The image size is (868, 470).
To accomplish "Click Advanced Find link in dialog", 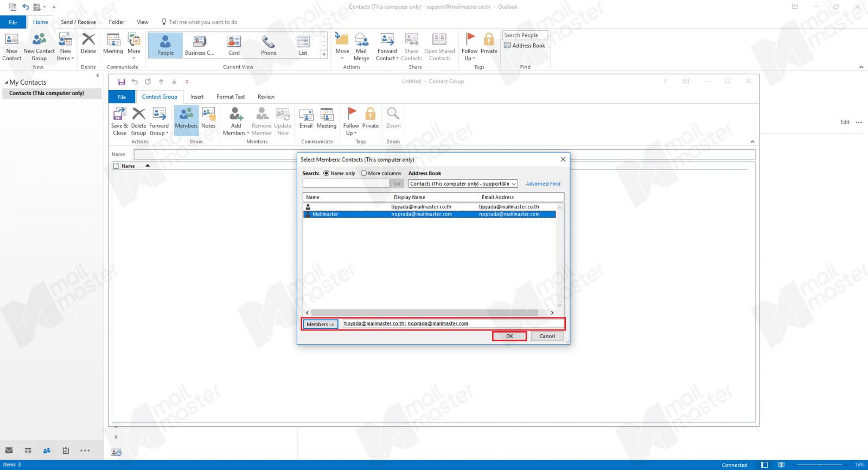I will point(543,184).
